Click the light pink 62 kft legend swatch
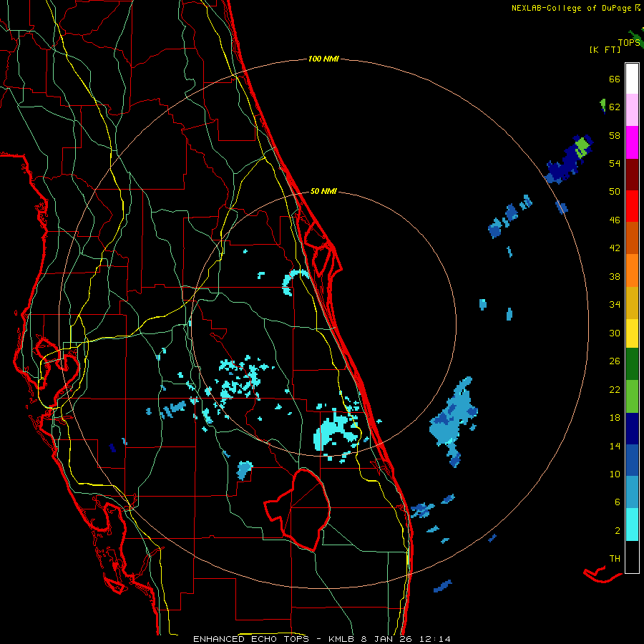Viewport: 644px width, 644px height. 632,109
